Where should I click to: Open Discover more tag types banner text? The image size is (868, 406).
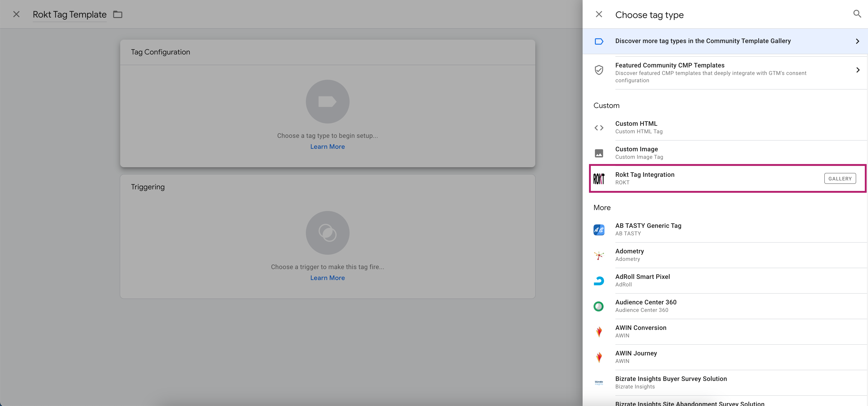click(703, 41)
